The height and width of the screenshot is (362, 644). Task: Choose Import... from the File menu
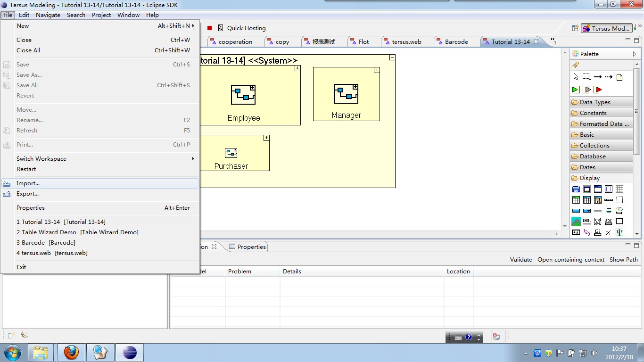coord(28,183)
